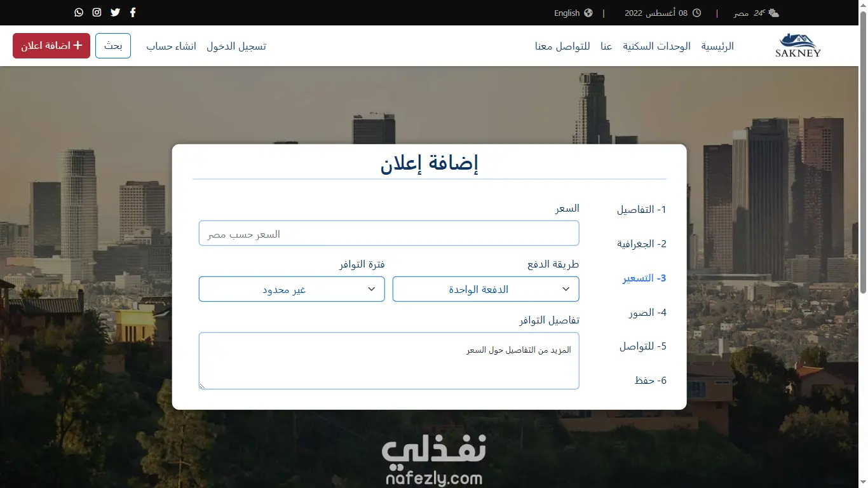Click the globe language icon

coord(588,13)
